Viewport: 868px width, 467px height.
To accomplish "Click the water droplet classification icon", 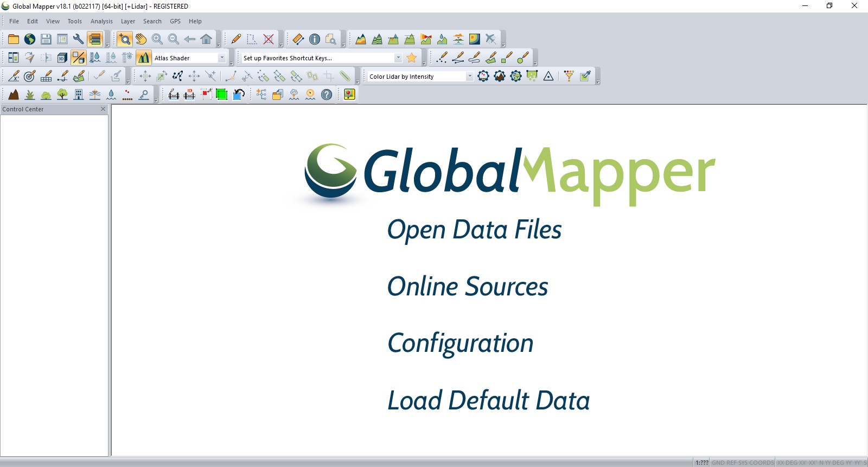I will 111,94.
